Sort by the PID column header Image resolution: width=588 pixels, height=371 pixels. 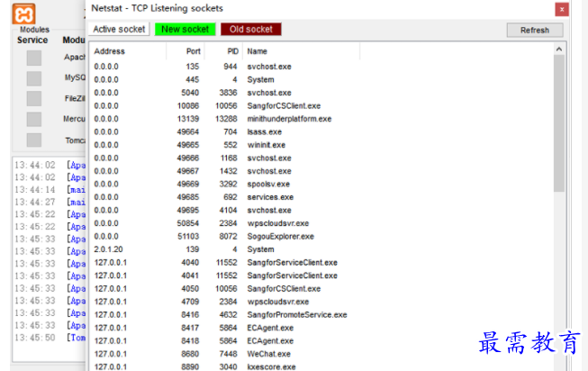coord(223,51)
